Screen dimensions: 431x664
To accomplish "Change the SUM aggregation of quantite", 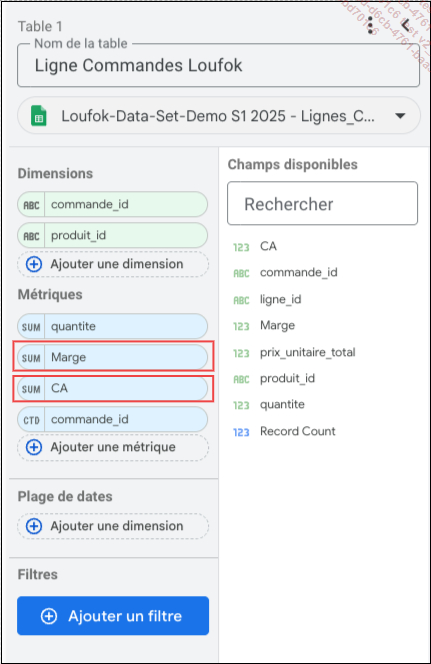I will 31,327.
